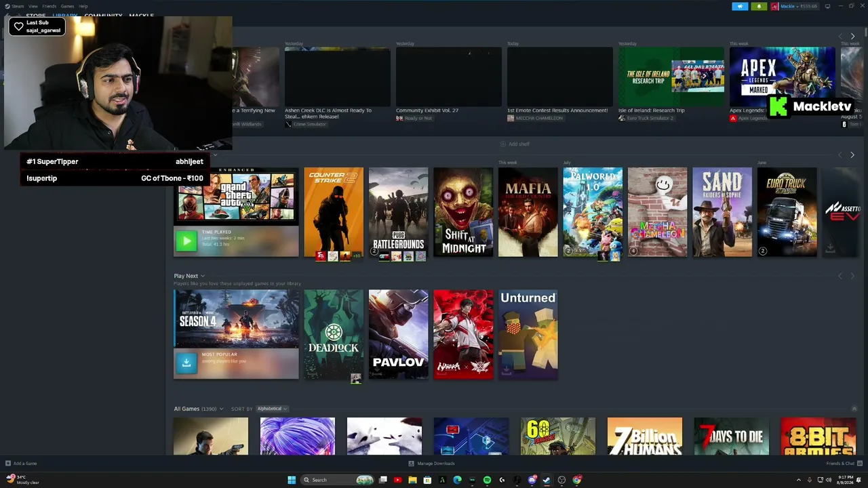The height and width of the screenshot is (488, 868).
Task: Select the Grand Theft Auto V cover
Action: point(236,195)
